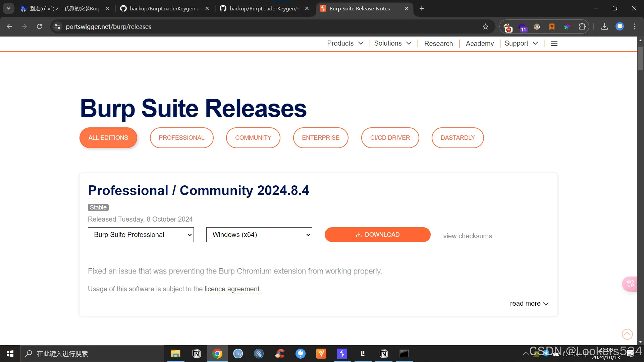This screenshot has width=644, height=362.
Task: Click the scroll-to-top arrow circle icon
Action: pyautogui.click(x=627, y=334)
